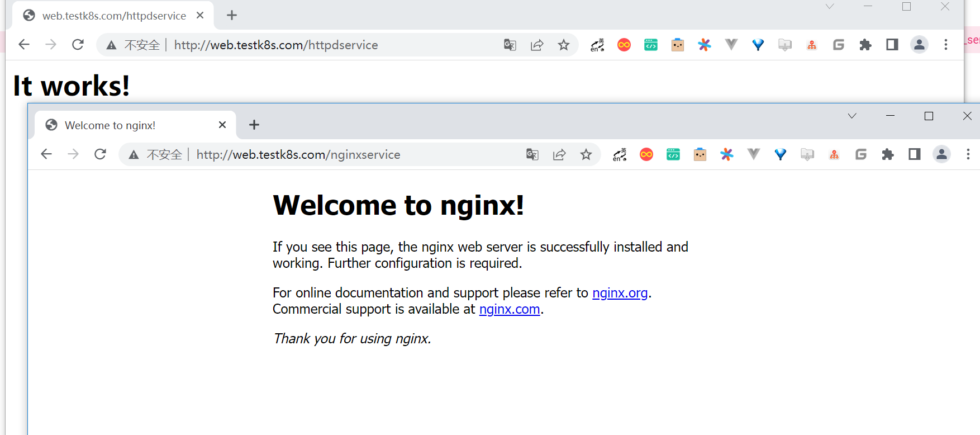
Task: Click the 'Thank you for using nginx.' text
Action: (352, 339)
